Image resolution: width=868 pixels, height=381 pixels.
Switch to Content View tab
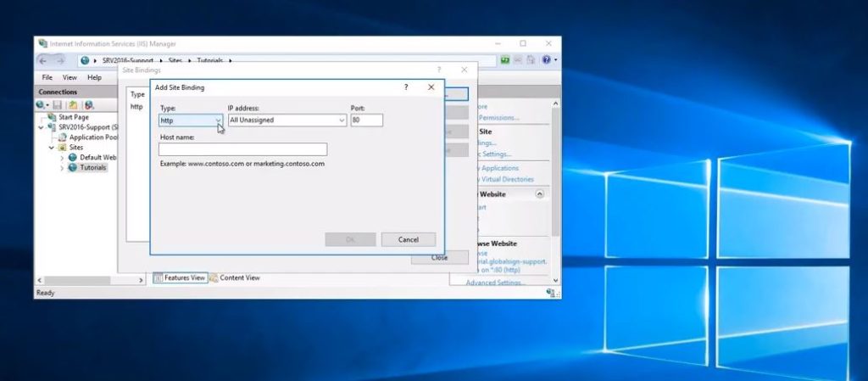click(x=235, y=278)
